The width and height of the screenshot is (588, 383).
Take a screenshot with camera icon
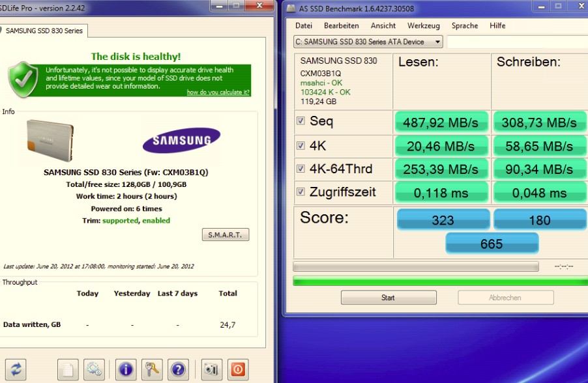(211, 369)
